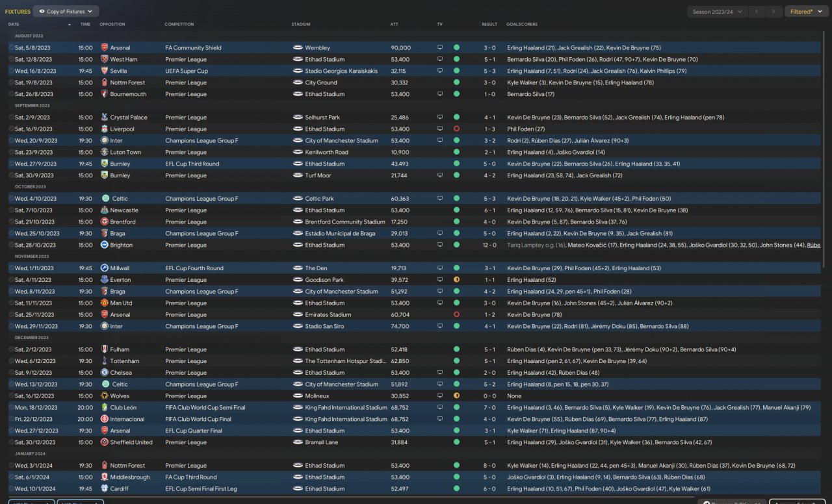Tick the select circle for Sat, 7/10/2023
The height and width of the screenshot is (504, 832).
pyautogui.click(x=11, y=210)
